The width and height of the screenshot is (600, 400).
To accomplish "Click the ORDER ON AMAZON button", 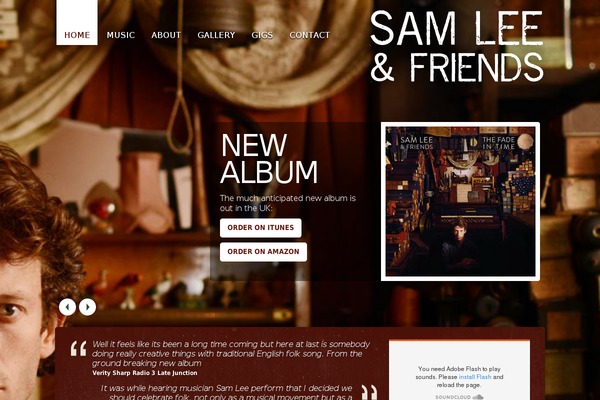I will tap(263, 252).
